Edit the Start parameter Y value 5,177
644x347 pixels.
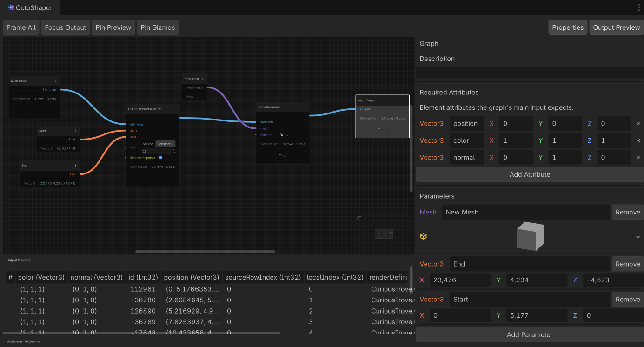(537, 315)
